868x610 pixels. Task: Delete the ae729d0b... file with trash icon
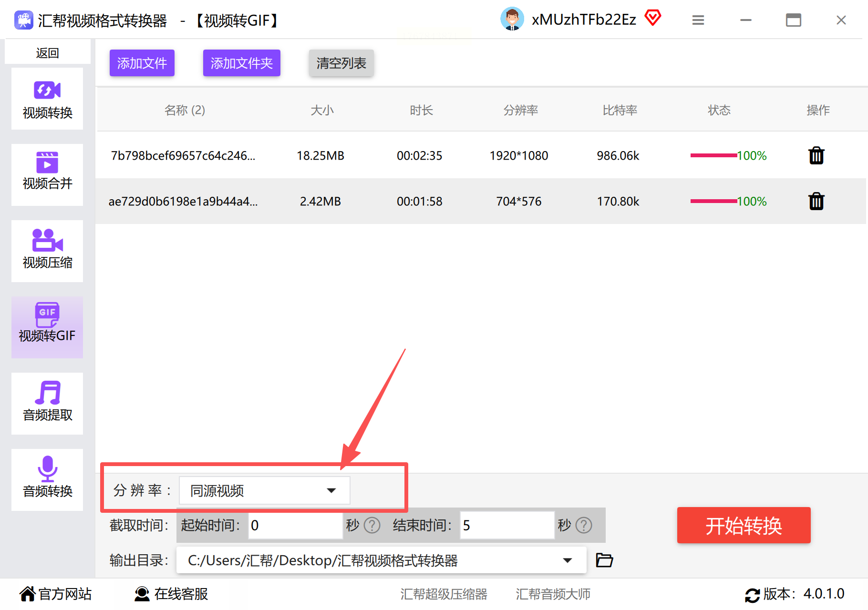[x=816, y=201]
